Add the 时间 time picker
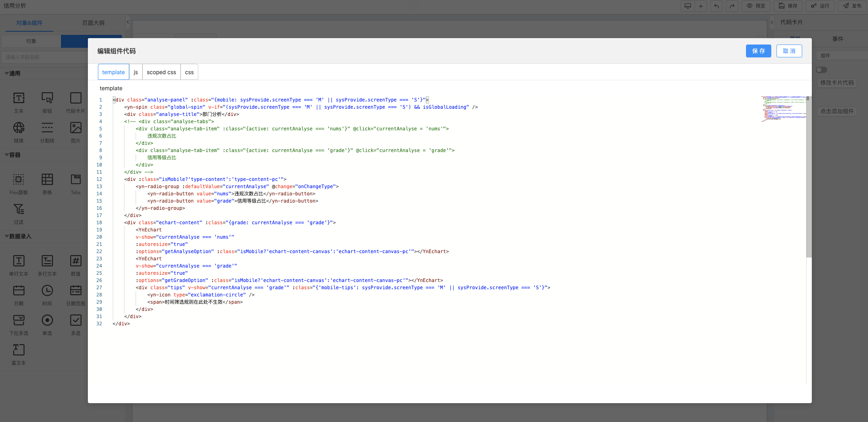The width and height of the screenshot is (868, 422). (47, 295)
